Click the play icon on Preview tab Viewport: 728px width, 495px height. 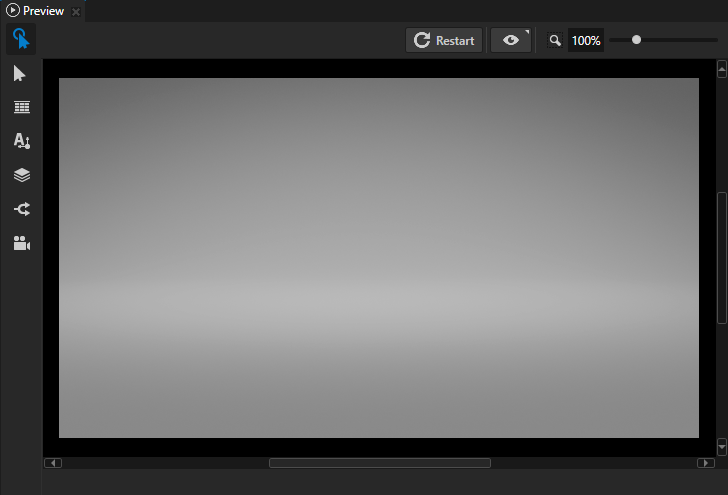pyautogui.click(x=13, y=11)
